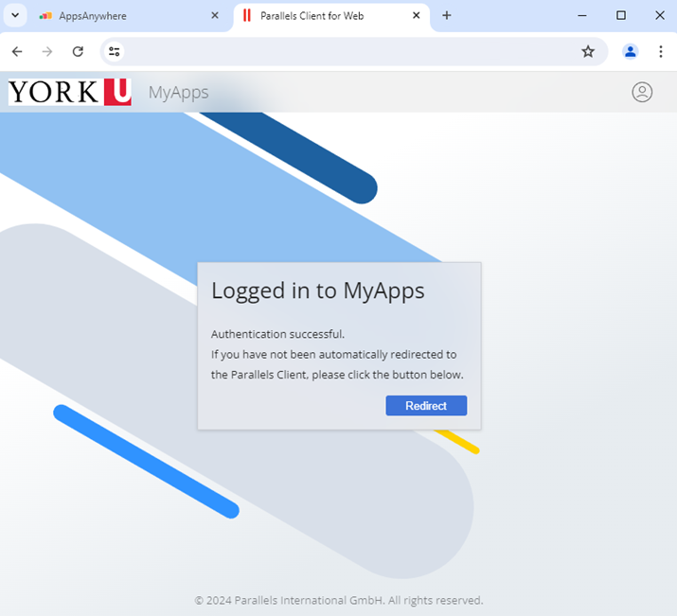Expand the tab search dropdown
The width and height of the screenshot is (677, 616).
pyautogui.click(x=15, y=15)
